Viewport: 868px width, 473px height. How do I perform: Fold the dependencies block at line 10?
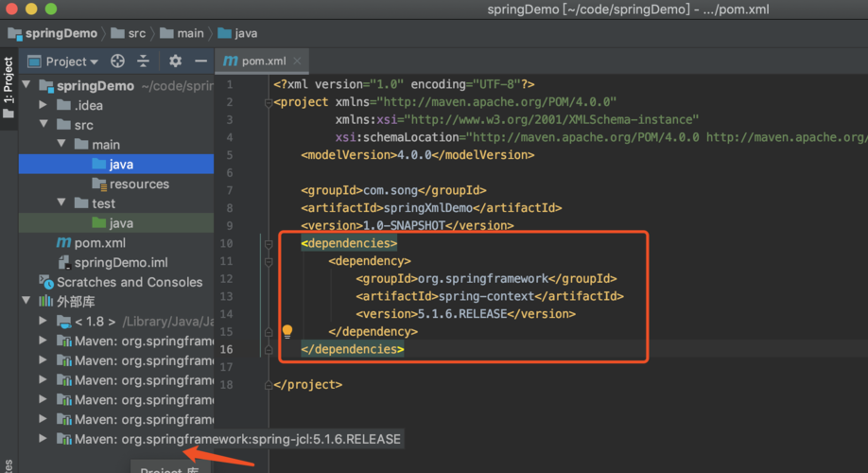[269, 244]
